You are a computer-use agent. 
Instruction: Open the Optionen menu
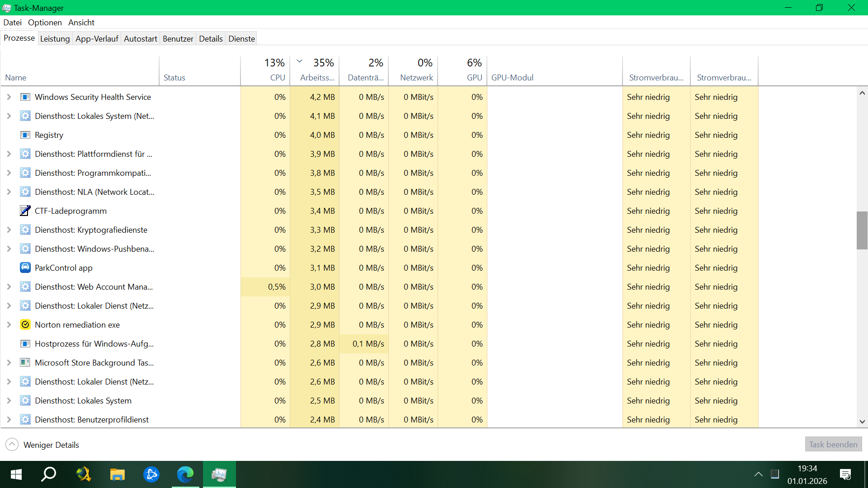click(45, 23)
